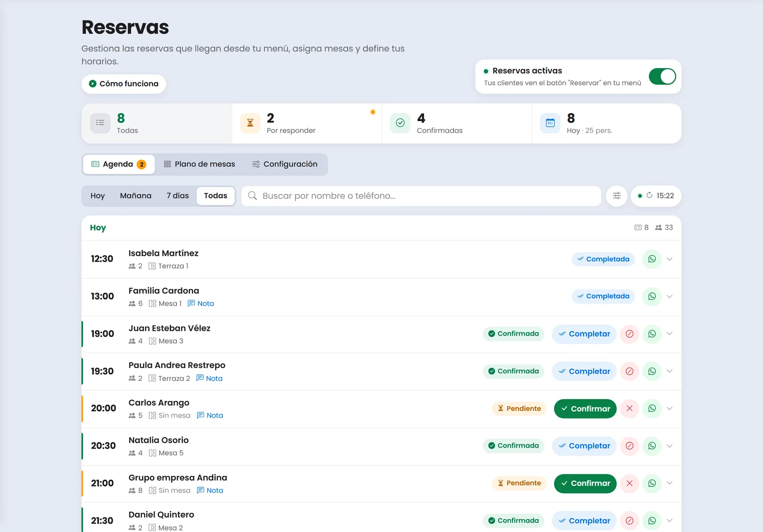Select the Todas range filter

pos(216,196)
